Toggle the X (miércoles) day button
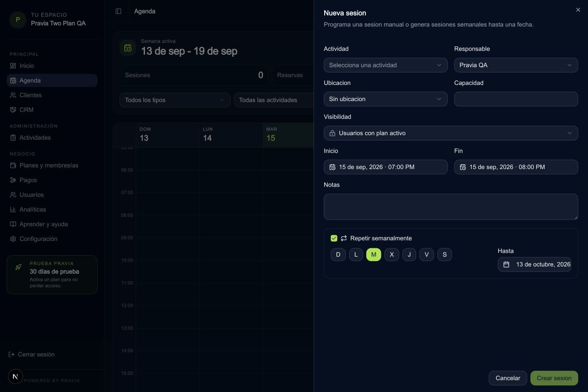The width and height of the screenshot is (588, 392). tap(392, 254)
